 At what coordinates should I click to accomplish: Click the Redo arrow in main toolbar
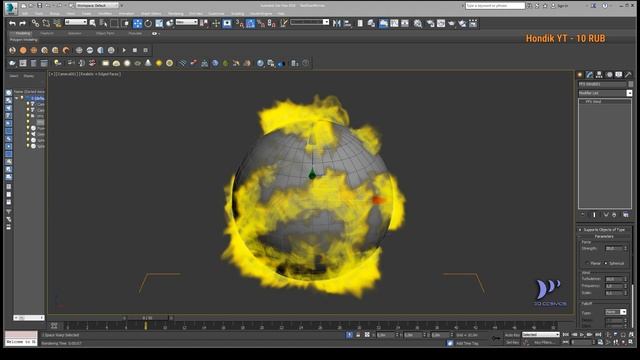pos(22,23)
